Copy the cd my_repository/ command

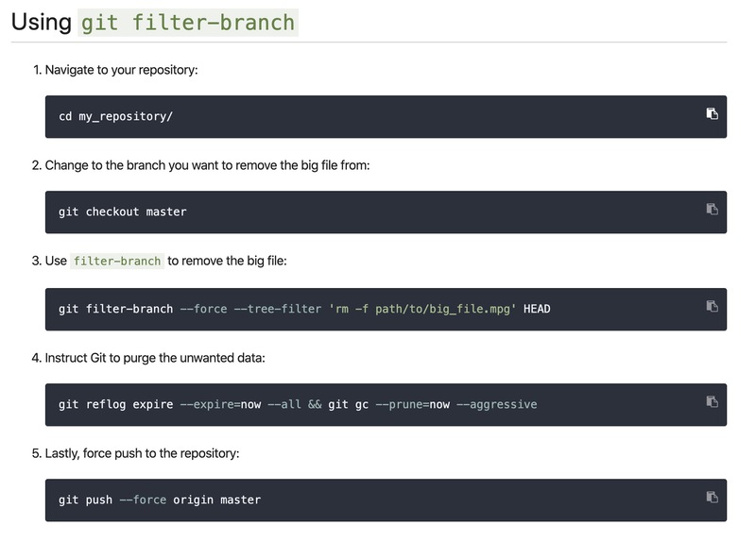[x=712, y=114]
